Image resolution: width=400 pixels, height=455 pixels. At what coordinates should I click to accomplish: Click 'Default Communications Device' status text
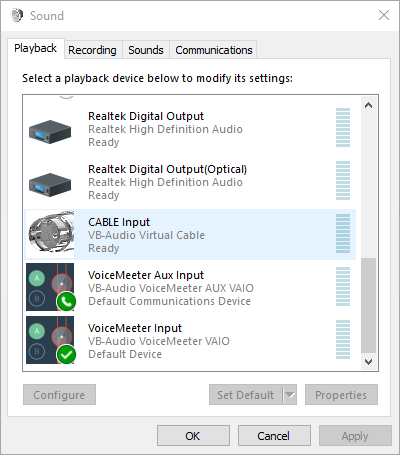click(169, 301)
